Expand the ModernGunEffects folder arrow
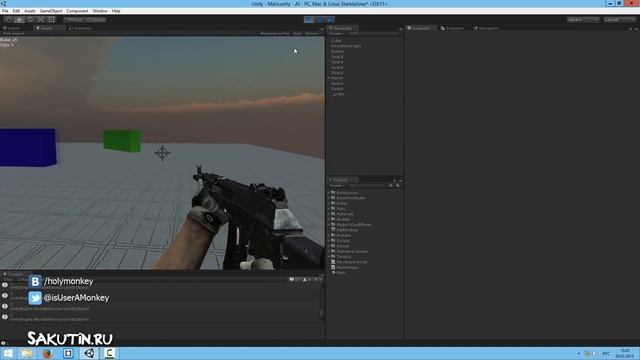 (x=329, y=224)
